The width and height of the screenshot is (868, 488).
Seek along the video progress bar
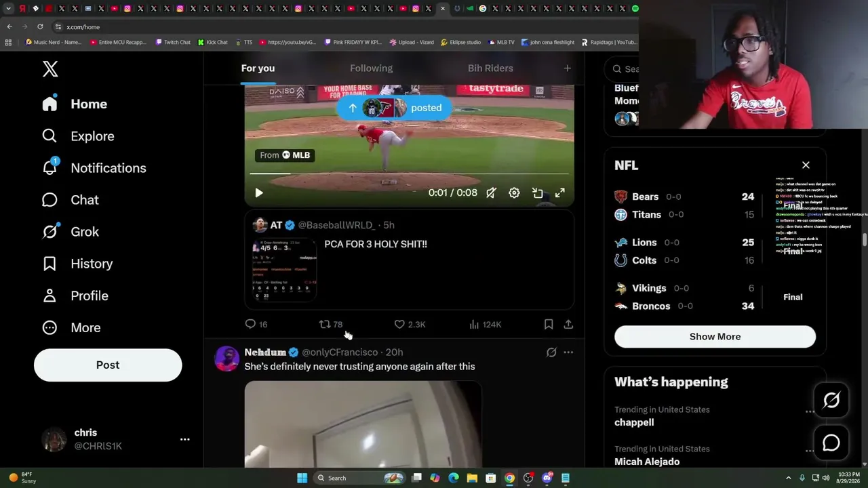coord(409,174)
